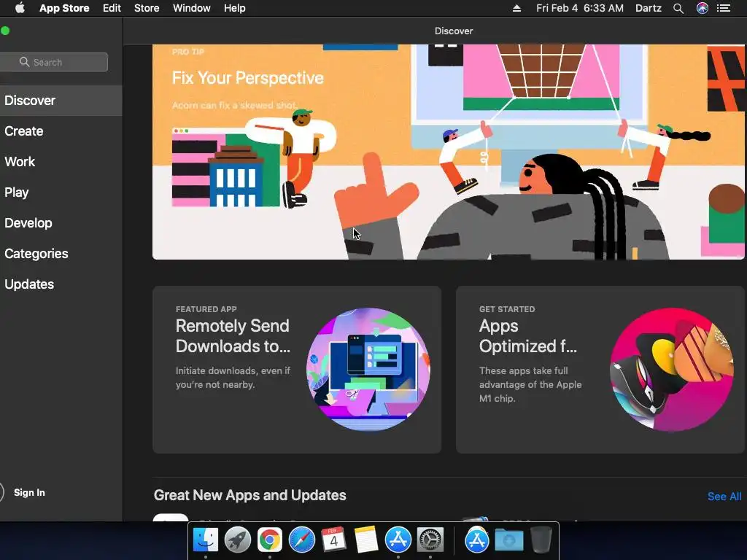Click the Dartz user name in menu bar
747x560 pixels.
[648, 8]
